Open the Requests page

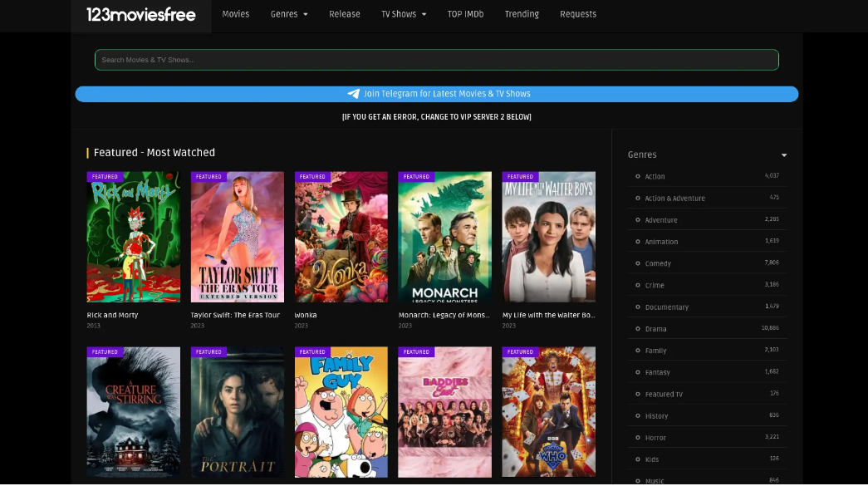tap(578, 14)
